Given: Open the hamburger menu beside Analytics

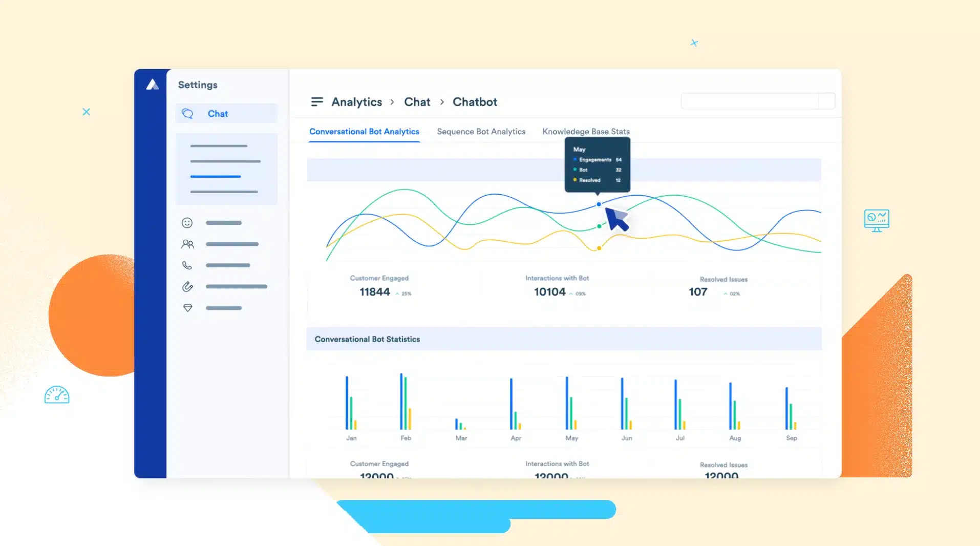Looking at the screenshot, I should [317, 102].
